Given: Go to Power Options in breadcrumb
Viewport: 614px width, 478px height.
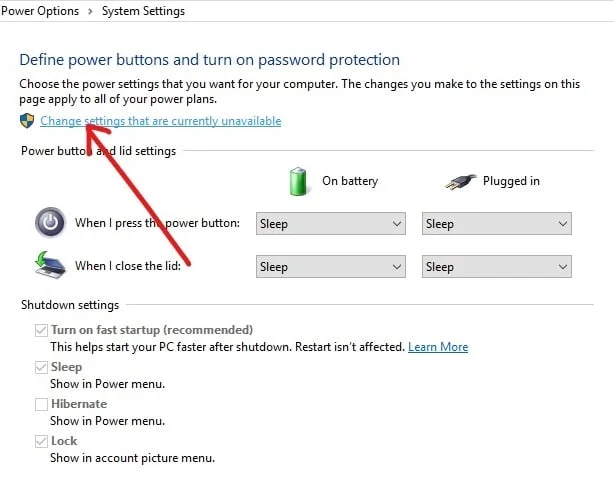Looking at the screenshot, I should pos(38,11).
